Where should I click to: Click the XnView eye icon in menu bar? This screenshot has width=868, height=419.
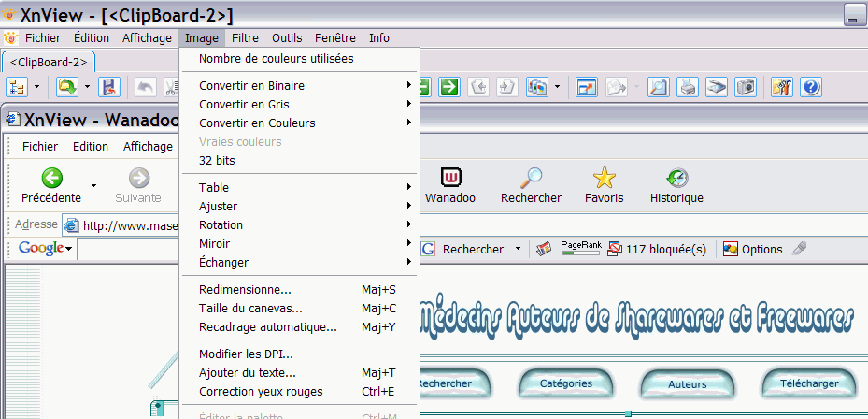(10, 38)
